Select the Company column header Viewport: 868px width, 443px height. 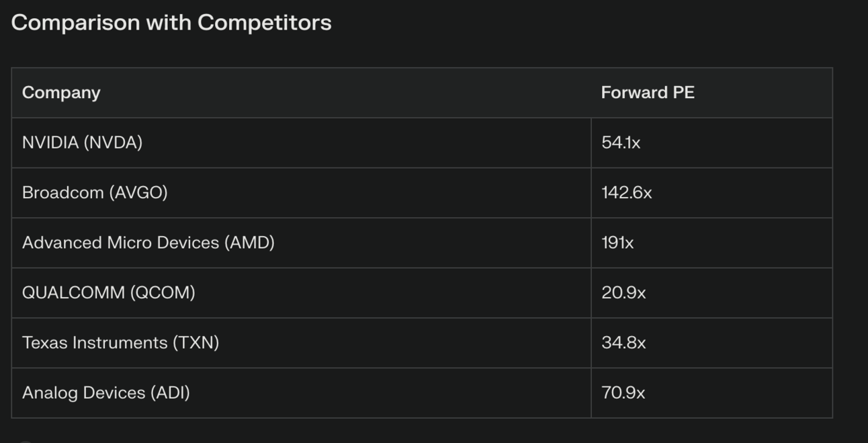tap(61, 93)
